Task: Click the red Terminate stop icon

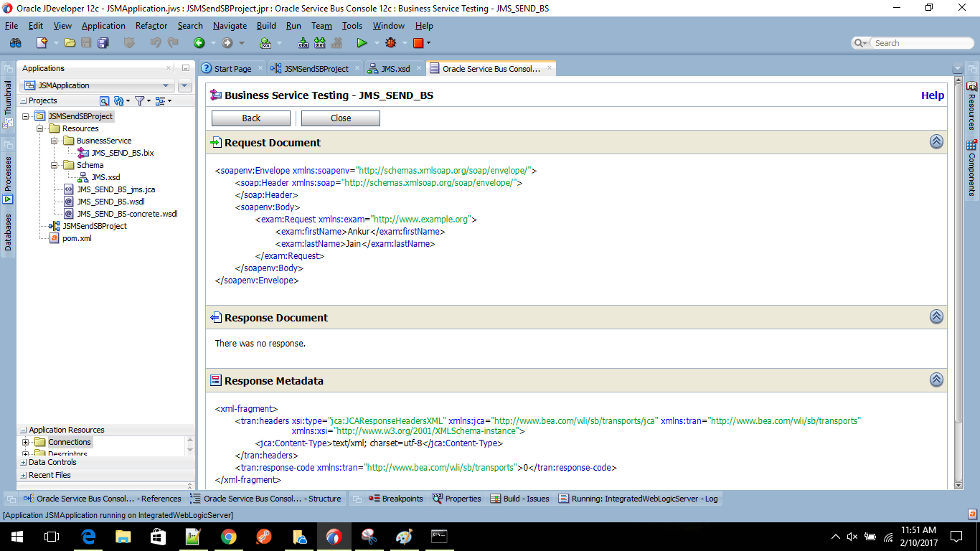Action: coord(418,43)
